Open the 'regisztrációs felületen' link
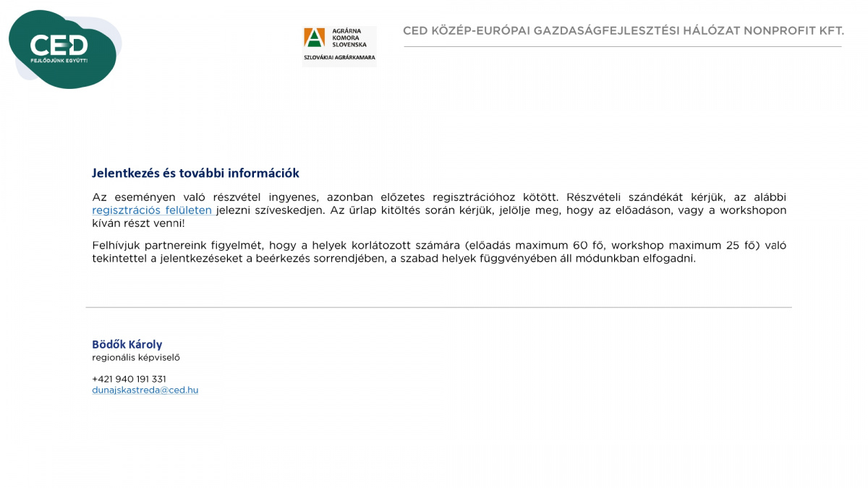 (153, 210)
